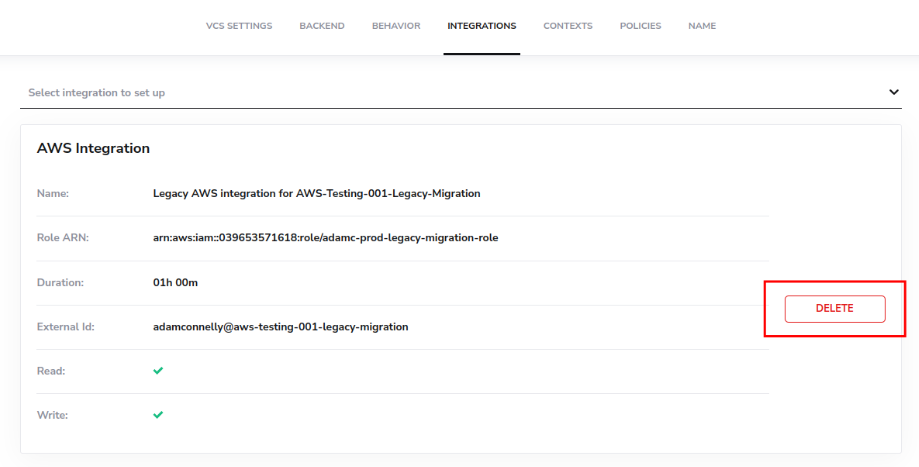Screen dimensions: 919x467
Task: Click the External Id email value
Action: (280, 327)
